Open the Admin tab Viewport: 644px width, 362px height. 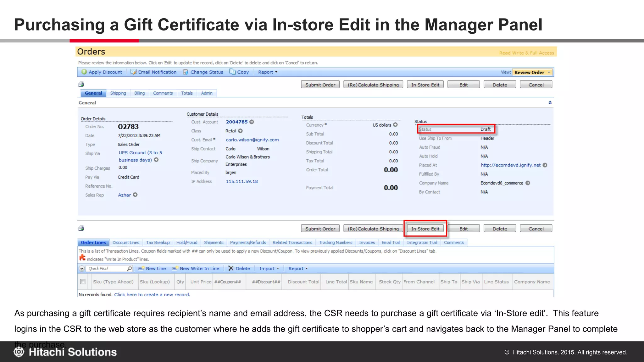tap(207, 93)
